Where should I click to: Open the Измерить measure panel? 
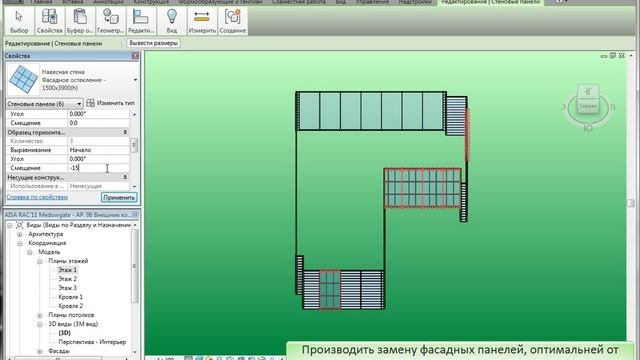(x=202, y=21)
